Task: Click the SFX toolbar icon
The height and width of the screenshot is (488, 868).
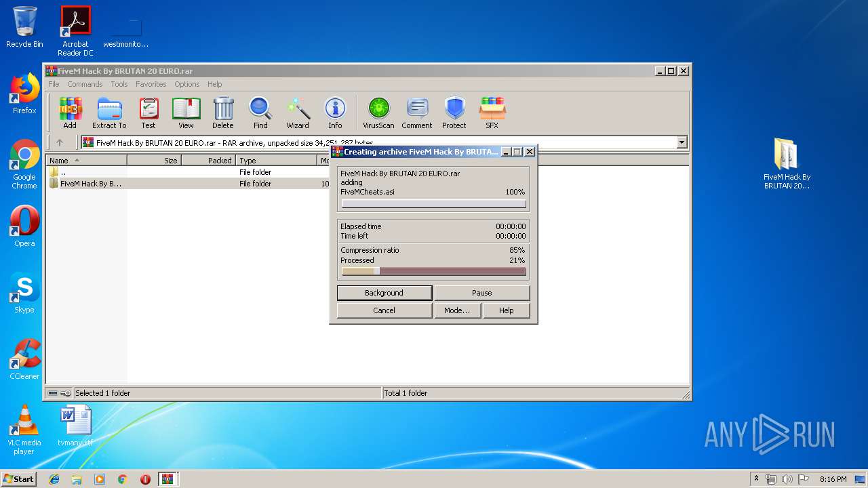Action: 492,113
